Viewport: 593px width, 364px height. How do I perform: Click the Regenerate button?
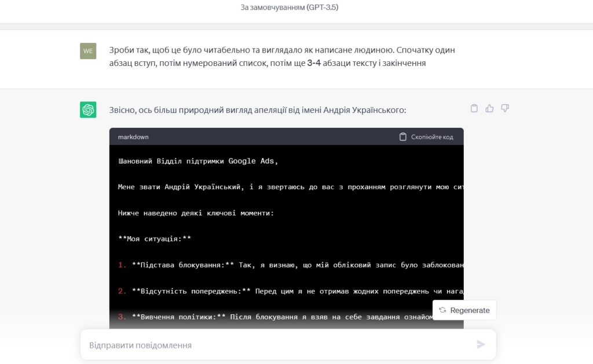(464, 310)
